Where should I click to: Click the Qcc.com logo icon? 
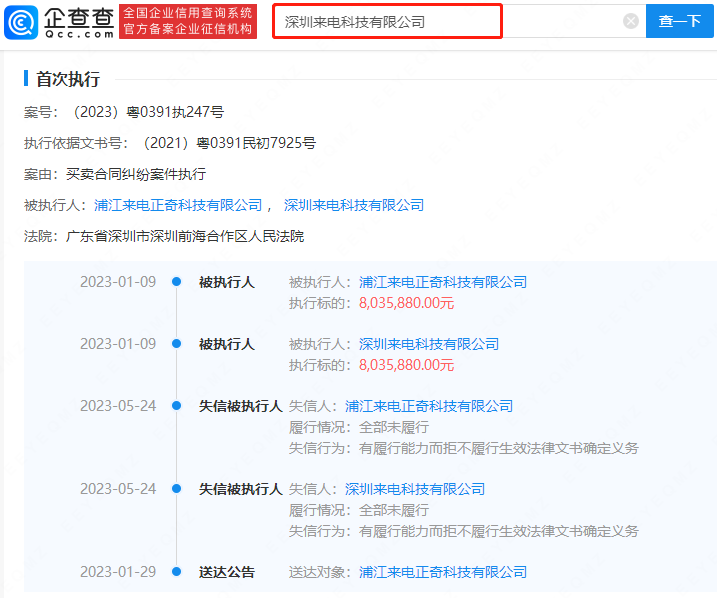[21, 22]
